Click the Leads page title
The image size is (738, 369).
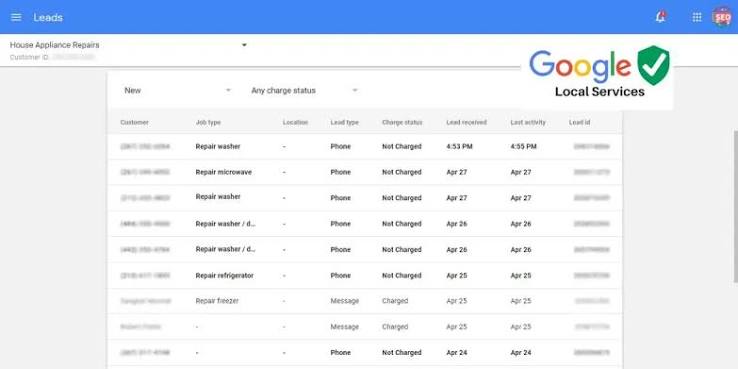click(48, 17)
